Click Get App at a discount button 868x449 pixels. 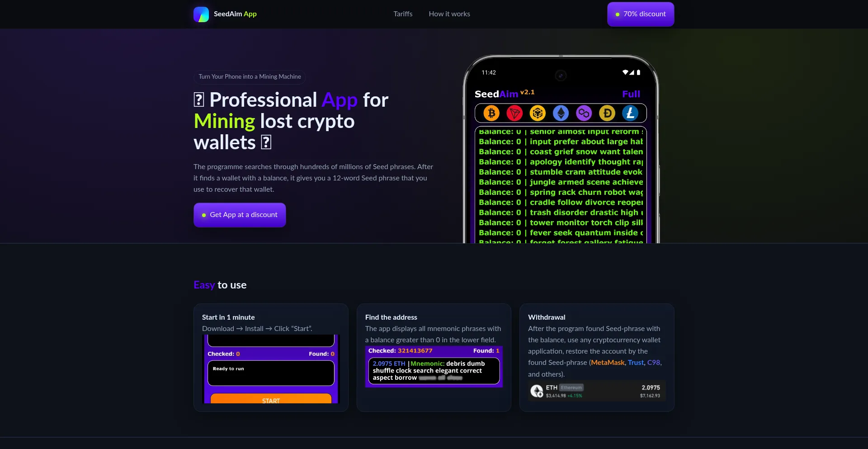pyautogui.click(x=240, y=215)
